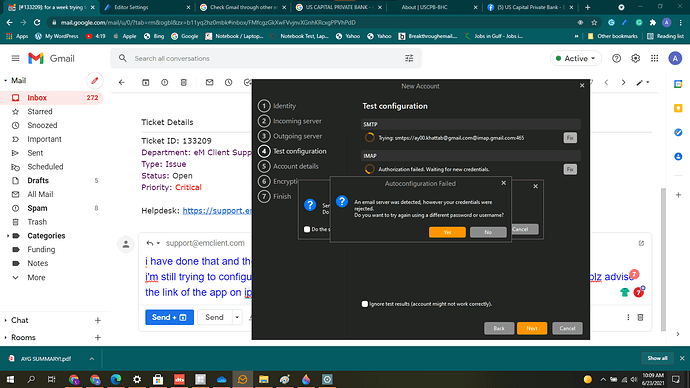Click the Gmail support help icon
The width and height of the screenshot is (690, 388).
coord(617,59)
